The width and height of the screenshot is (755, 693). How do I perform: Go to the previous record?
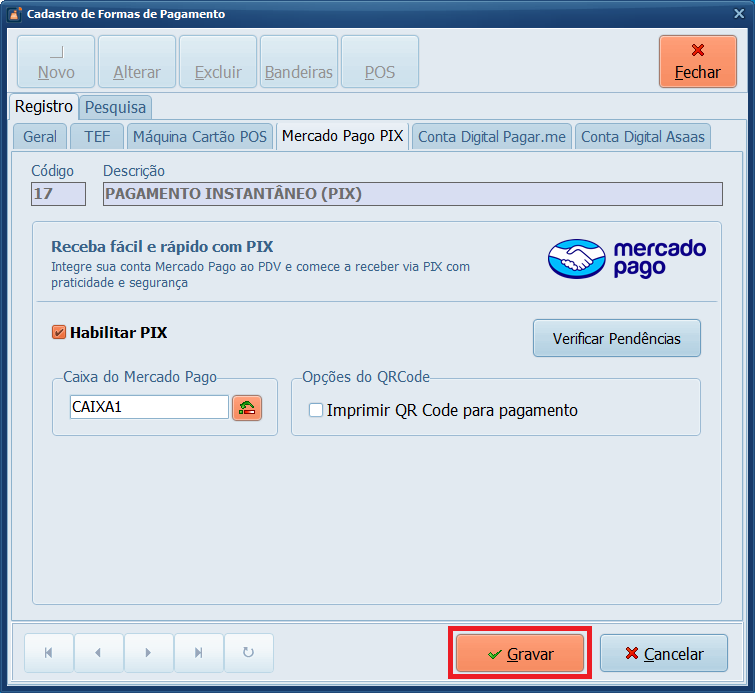tap(97, 653)
